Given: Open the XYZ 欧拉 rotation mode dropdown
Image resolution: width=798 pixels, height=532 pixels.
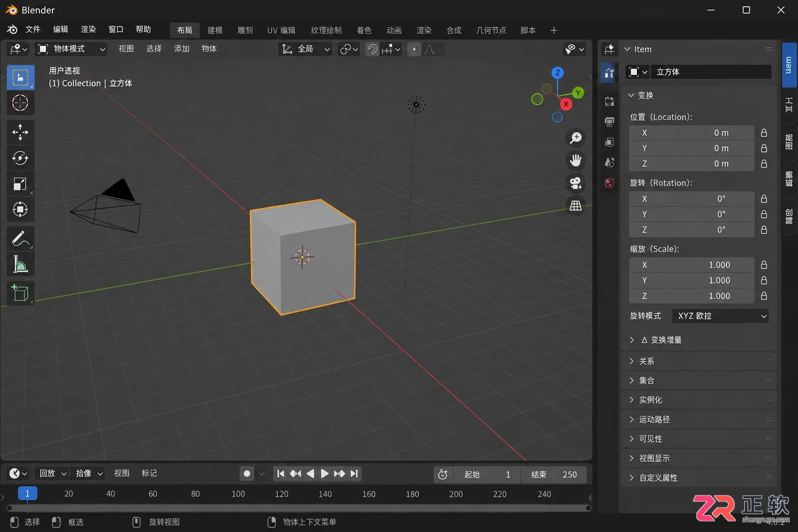Looking at the screenshot, I should pos(720,316).
